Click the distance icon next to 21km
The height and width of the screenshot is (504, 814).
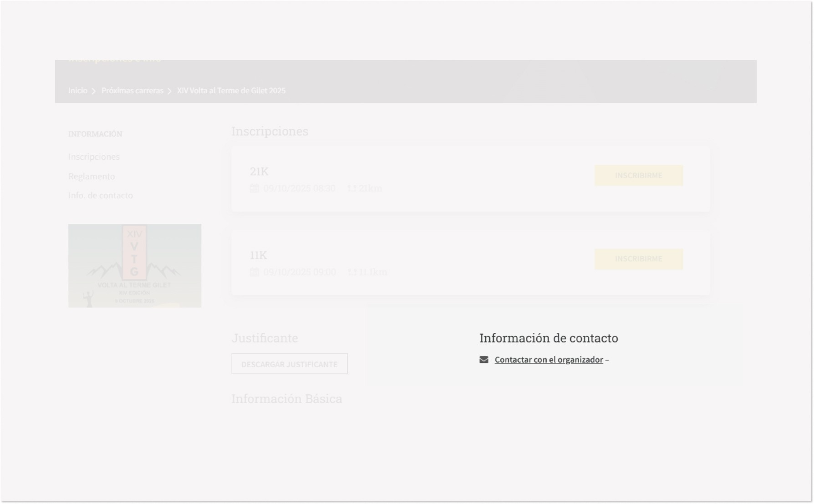tap(352, 188)
